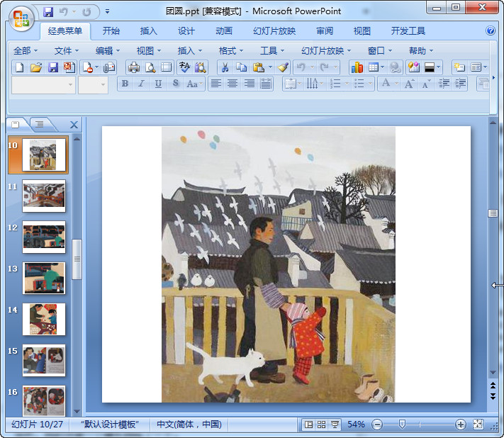This screenshot has width=504, height=438.
Task: Paste with the clipboard icon
Action: point(259,67)
